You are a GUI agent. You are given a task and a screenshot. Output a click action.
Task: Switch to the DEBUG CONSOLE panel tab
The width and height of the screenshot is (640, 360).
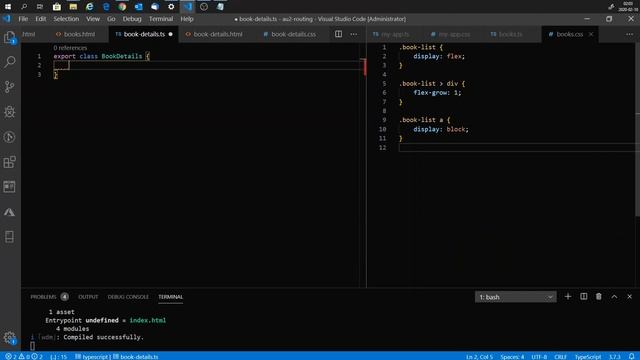(128, 297)
